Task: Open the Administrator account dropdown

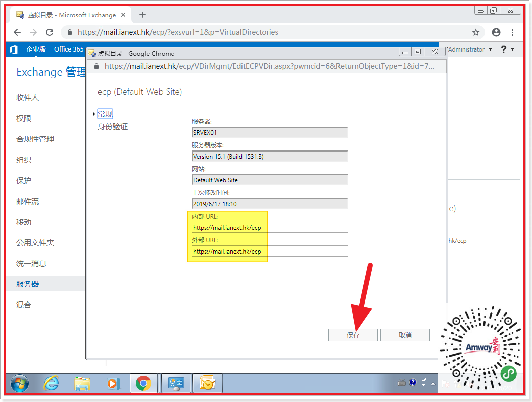Action: [x=470, y=49]
